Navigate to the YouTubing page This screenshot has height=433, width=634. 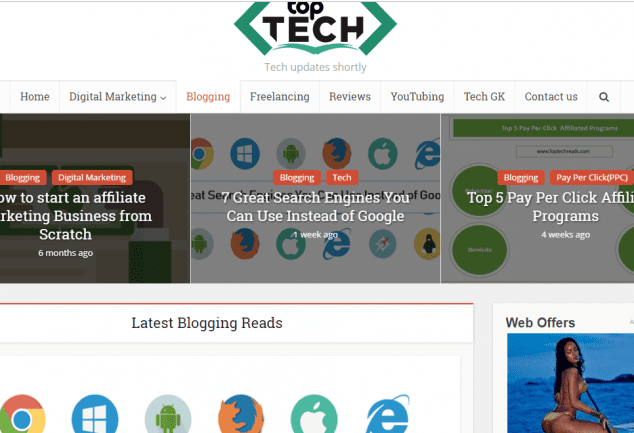[x=417, y=97]
